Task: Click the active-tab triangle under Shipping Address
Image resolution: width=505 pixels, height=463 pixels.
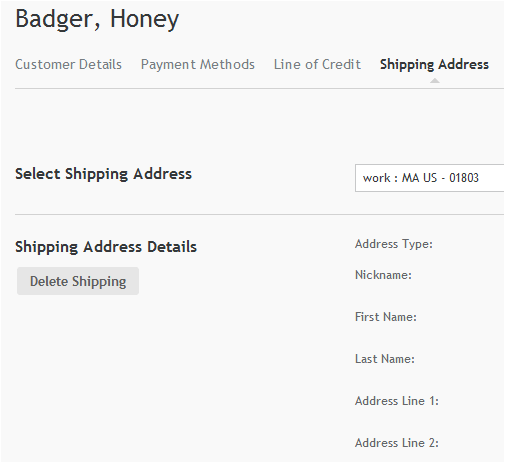Action: tap(435, 80)
